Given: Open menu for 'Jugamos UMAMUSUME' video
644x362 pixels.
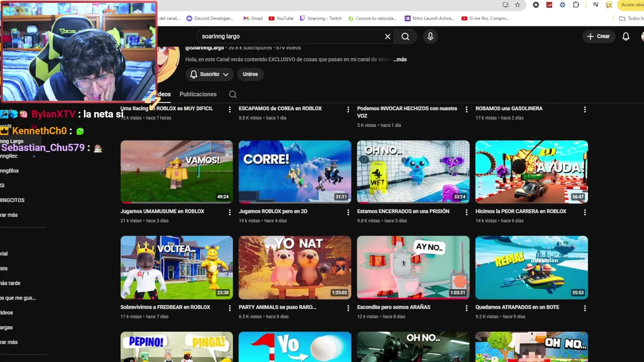Looking at the screenshot, I should click(229, 212).
